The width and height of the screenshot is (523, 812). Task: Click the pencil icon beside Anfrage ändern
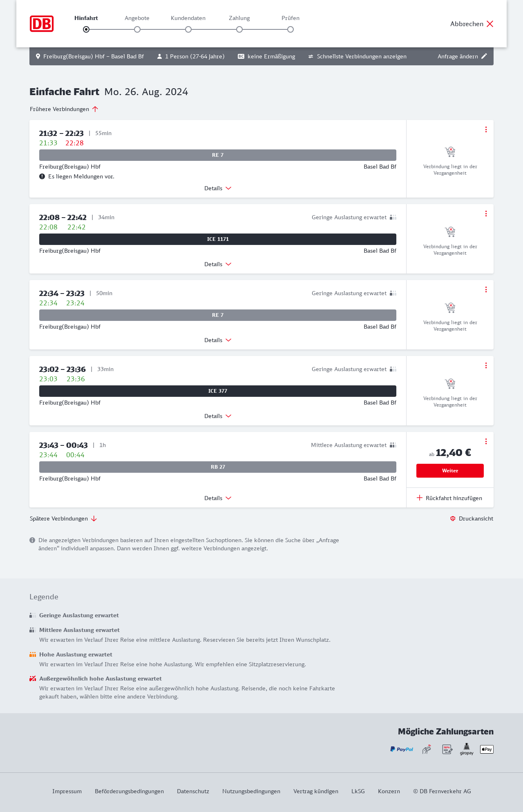click(484, 56)
